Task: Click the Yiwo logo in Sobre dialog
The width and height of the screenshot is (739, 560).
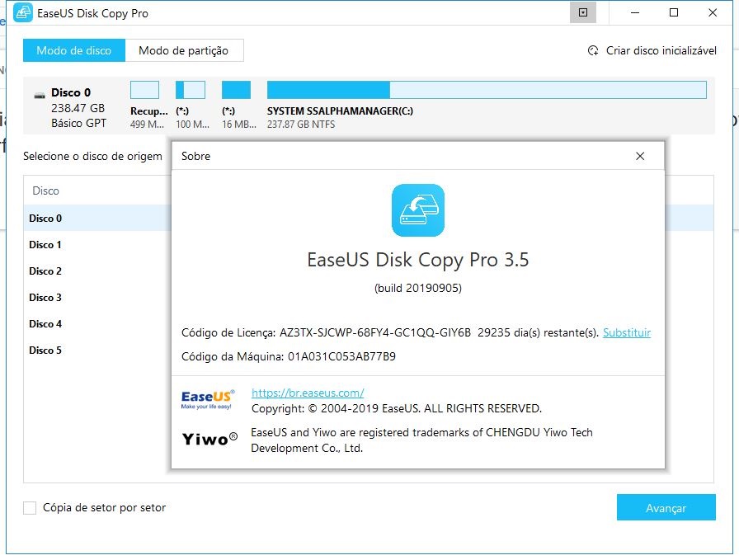Action: (209, 439)
